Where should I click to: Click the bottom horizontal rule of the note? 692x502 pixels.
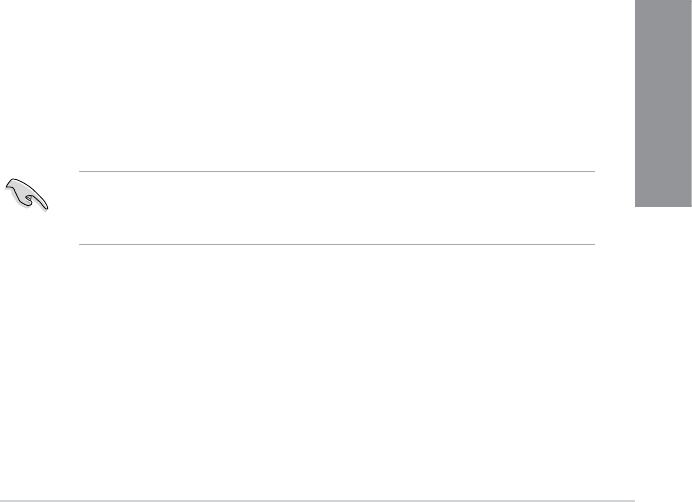336,245
